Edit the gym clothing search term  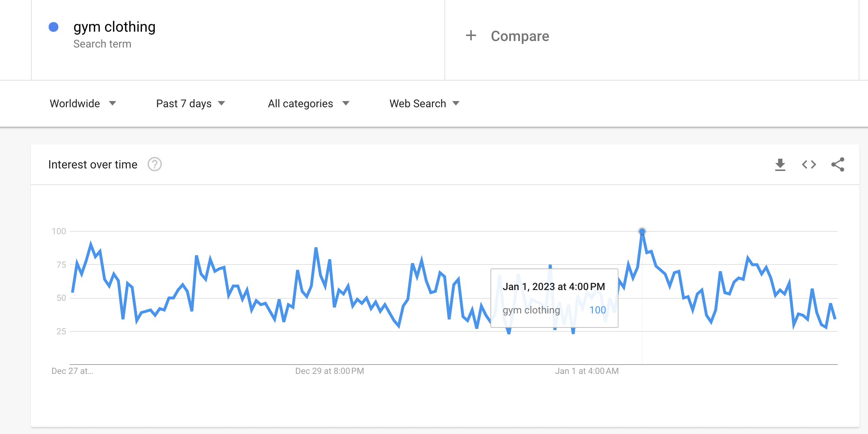point(114,27)
